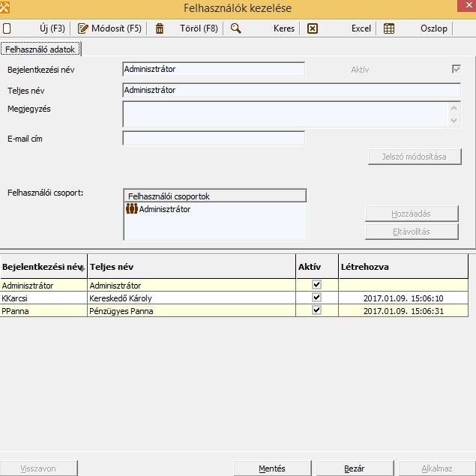Toggle Aktív checkbox for the PPanna row
476x476 pixels.
pyautogui.click(x=316, y=310)
